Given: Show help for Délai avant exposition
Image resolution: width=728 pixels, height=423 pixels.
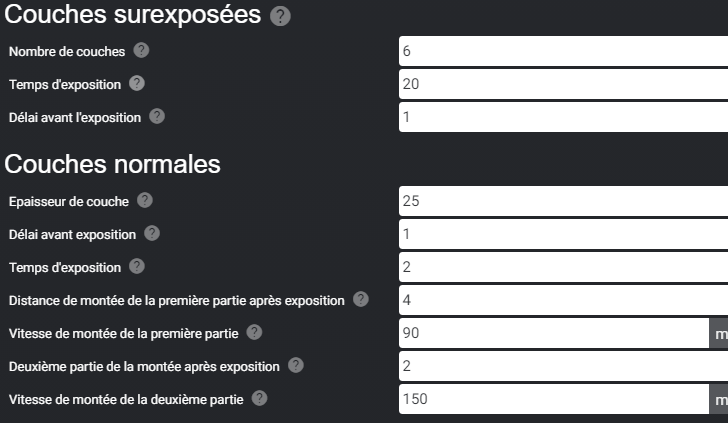Looking at the screenshot, I should click(x=152, y=233).
